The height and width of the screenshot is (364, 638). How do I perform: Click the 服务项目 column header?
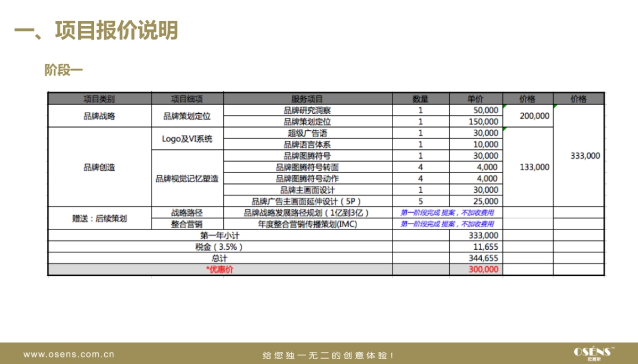307,98
